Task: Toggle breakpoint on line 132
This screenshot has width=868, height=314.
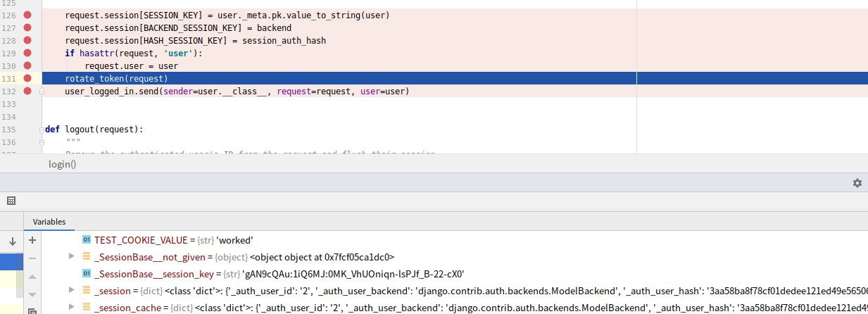Action: tap(27, 91)
